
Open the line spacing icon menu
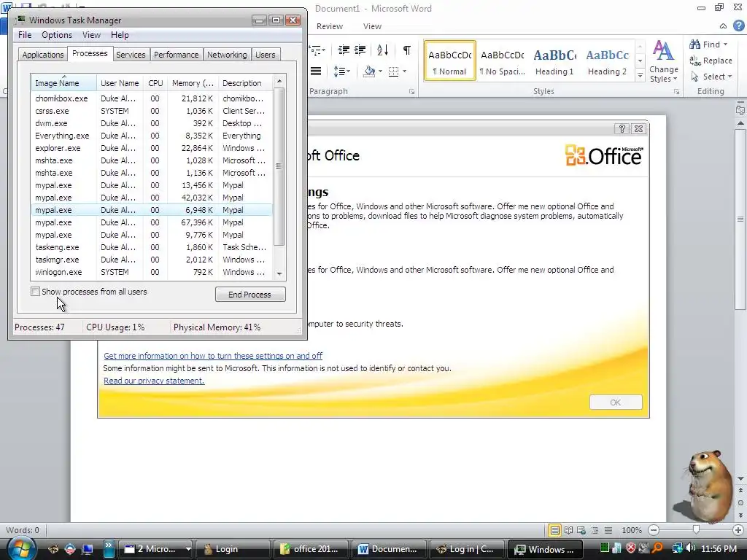click(341, 71)
